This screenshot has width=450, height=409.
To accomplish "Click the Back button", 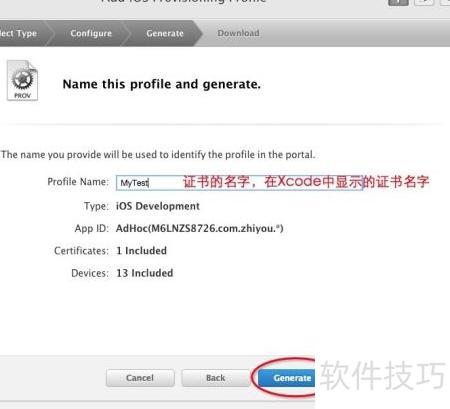I will click(x=216, y=378).
